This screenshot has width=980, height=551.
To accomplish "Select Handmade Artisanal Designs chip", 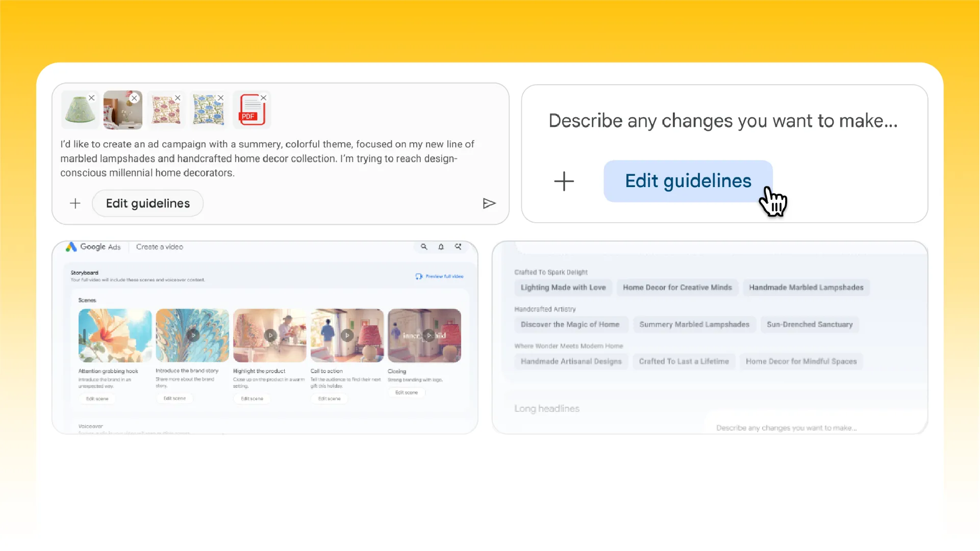I will click(571, 361).
